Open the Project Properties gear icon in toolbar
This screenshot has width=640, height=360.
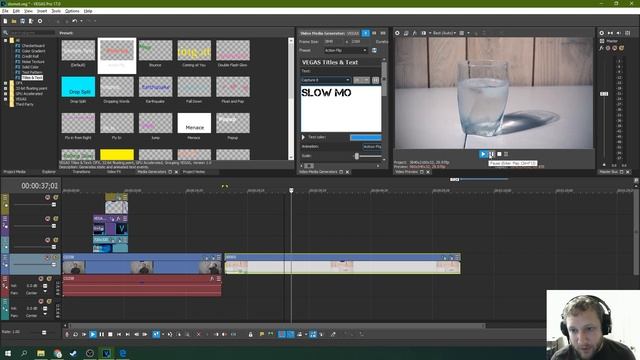point(40,21)
